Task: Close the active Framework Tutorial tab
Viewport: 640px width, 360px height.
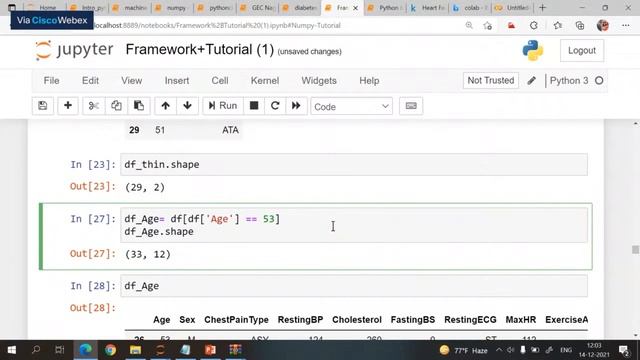Action: point(355,8)
